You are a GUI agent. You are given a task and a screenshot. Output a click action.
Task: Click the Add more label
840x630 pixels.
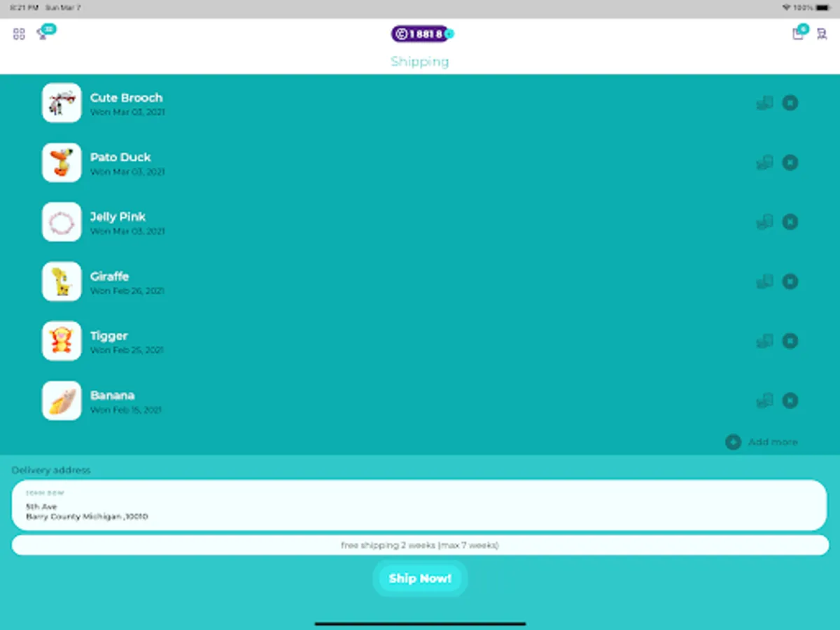pyautogui.click(x=773, y=442)
